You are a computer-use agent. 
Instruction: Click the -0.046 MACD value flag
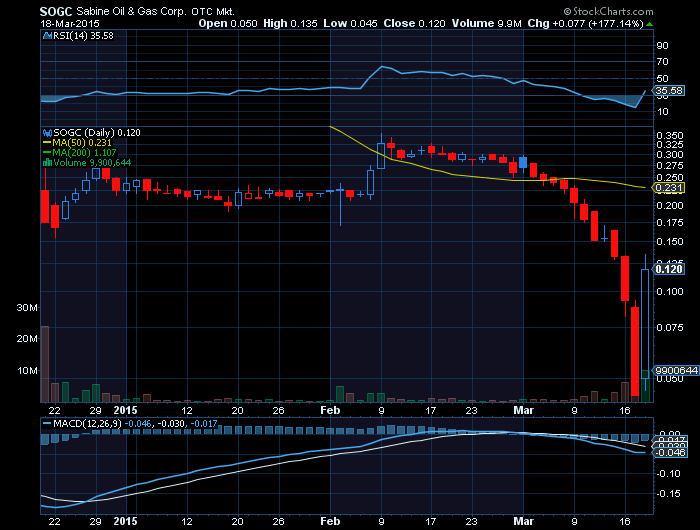click(x=669, y=453)
